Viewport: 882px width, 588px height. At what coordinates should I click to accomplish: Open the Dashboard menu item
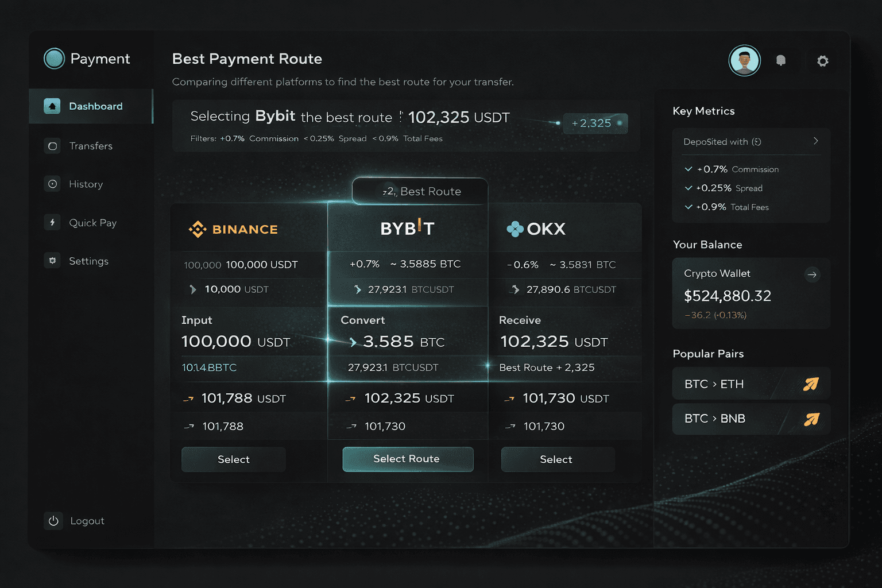[91, 106]
